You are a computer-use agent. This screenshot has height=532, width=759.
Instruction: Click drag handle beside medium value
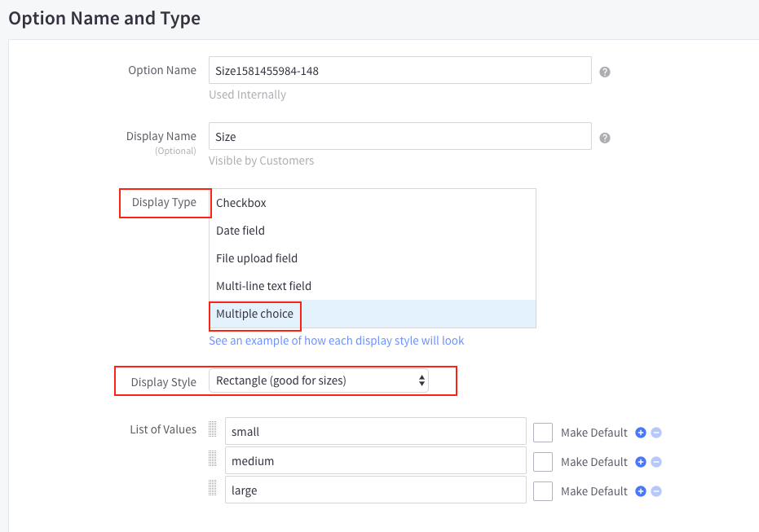213,459
